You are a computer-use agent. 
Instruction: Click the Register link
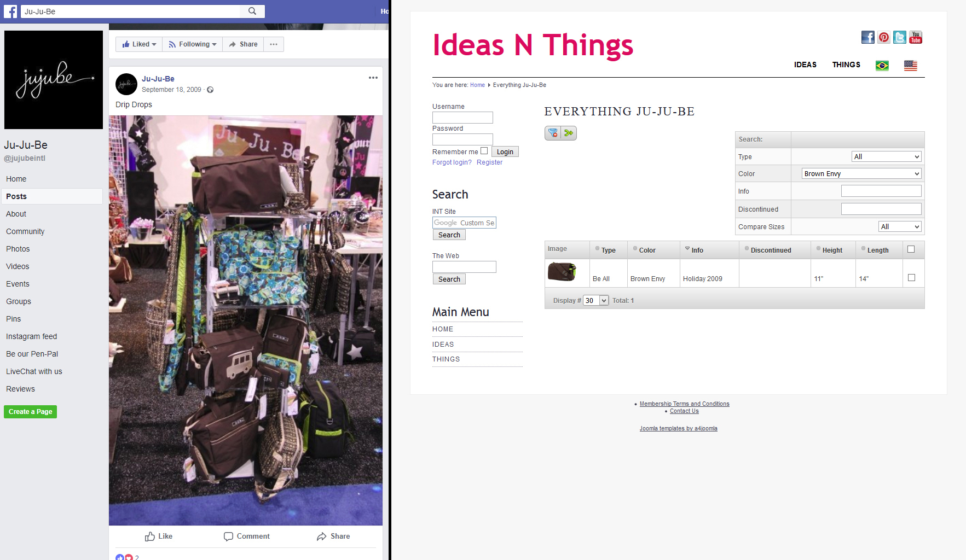489,162
